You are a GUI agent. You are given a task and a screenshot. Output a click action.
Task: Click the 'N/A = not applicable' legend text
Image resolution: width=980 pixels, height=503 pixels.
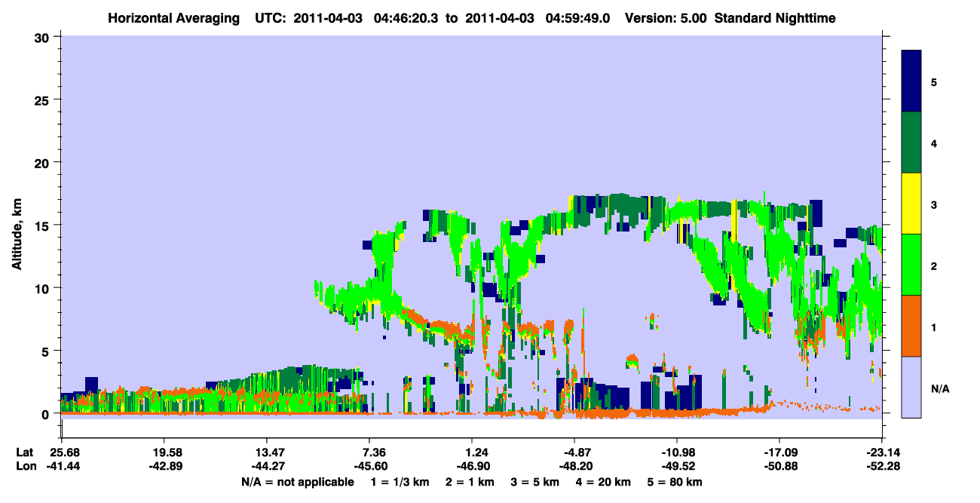(x=297, y=483)
